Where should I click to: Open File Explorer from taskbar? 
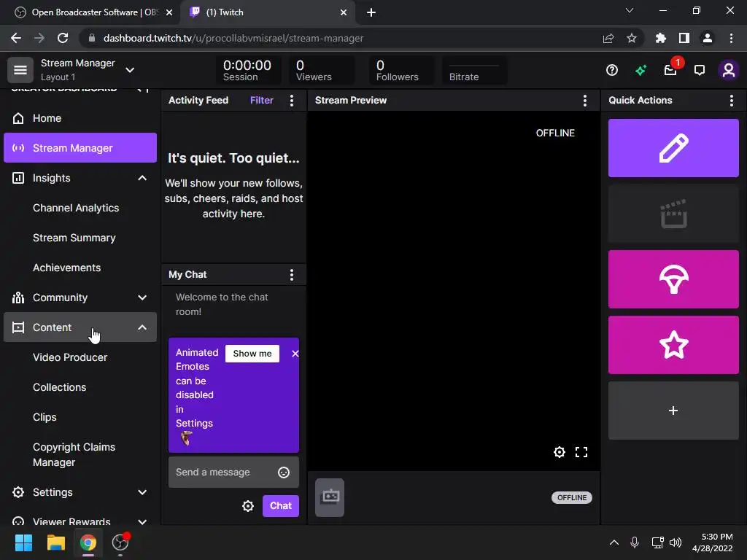pyautogui.click(x=55, y=542)
